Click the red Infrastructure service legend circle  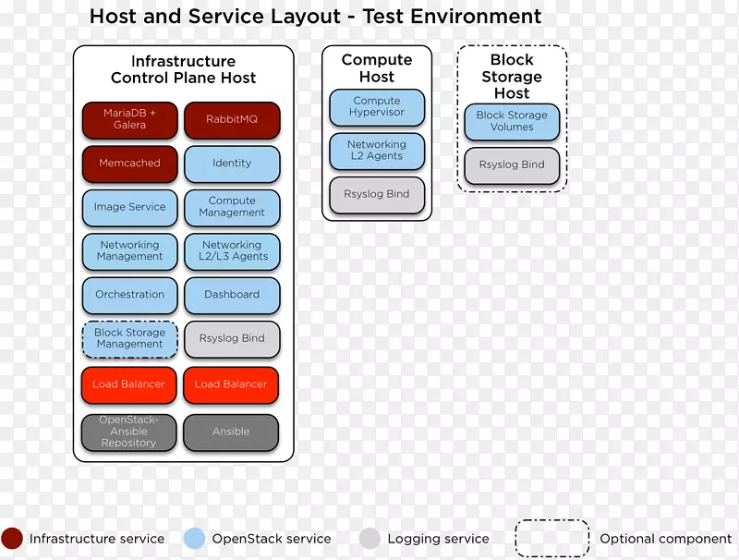coord(13,539)
